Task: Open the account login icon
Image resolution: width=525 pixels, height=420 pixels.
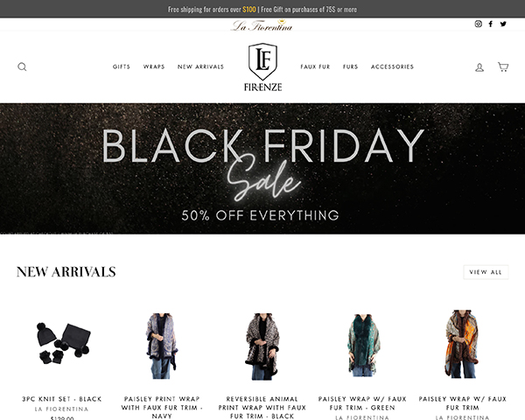Action: (x=479, y=67)
